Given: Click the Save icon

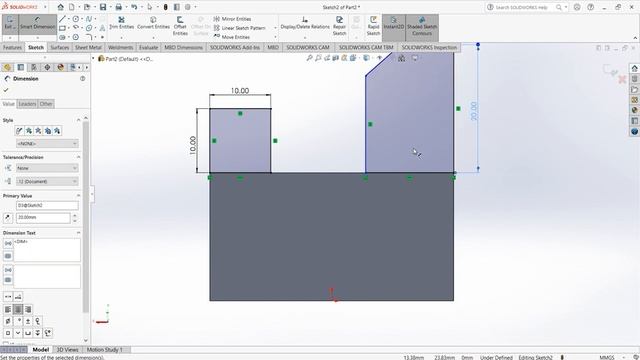Looking at the screenshot, I should pos(103,7).
